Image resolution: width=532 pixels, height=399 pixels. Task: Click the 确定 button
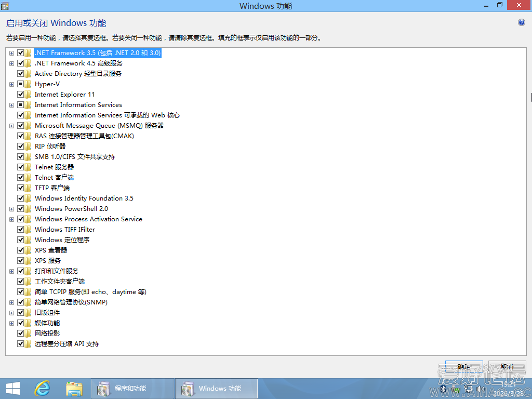coord(464,366)
